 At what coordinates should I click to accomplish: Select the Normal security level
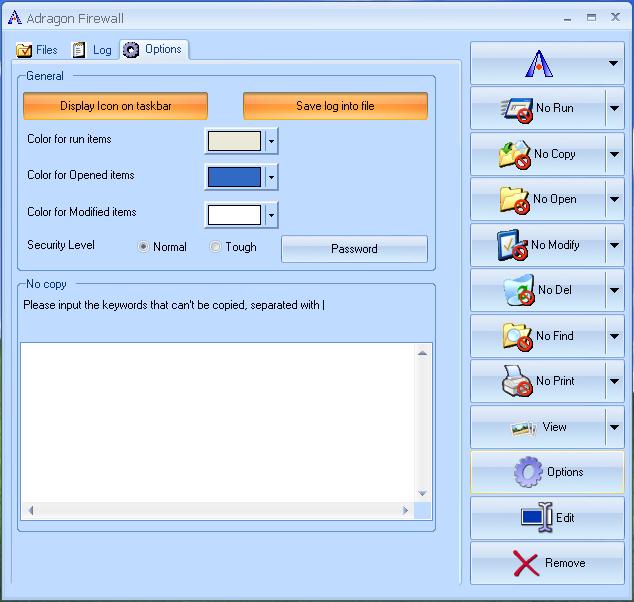tap(143, 246)
